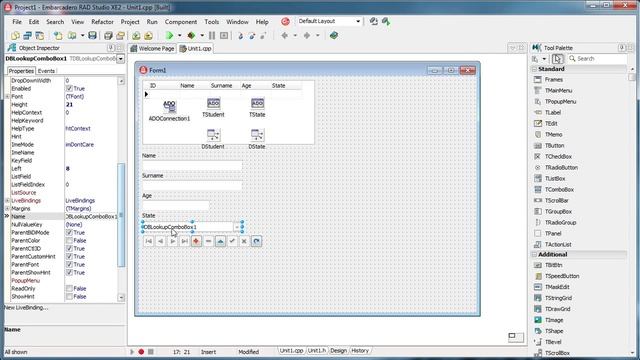
Task: Expand the LiveBindings property node
Action: tap(7, 200)
